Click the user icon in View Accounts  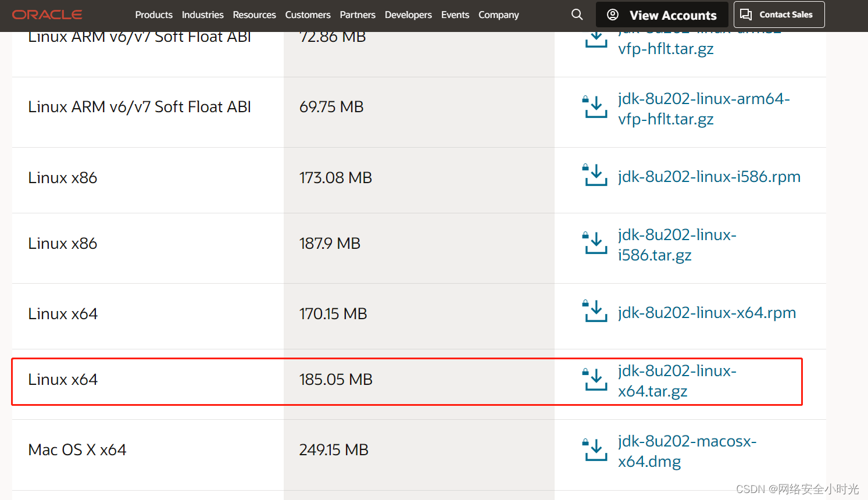[612, 15]
